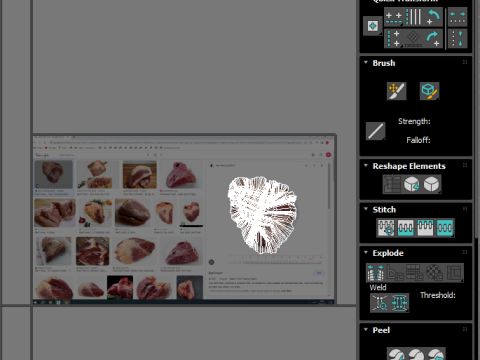The image size is (480, 360).
Task: Click the Set Pivot icon in Quick Transform
Action: [372, 26]
